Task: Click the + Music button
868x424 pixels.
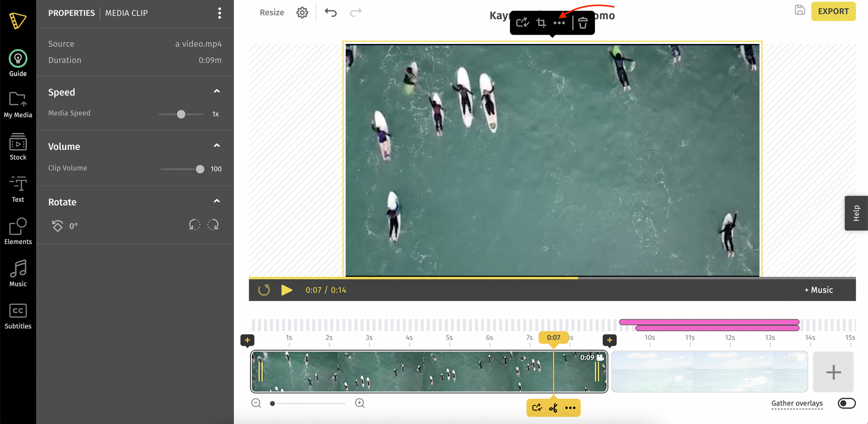Action: 819,290
